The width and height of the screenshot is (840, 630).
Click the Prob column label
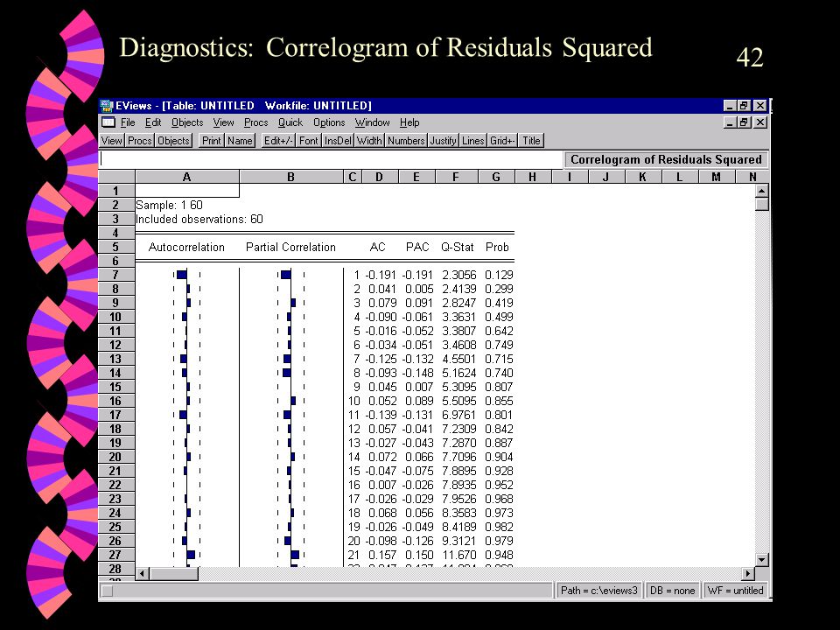497,247
